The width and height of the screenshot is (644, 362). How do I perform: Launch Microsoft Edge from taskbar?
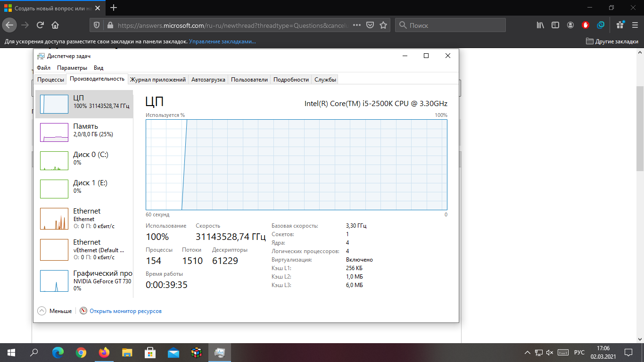click(x=58, y=353)
